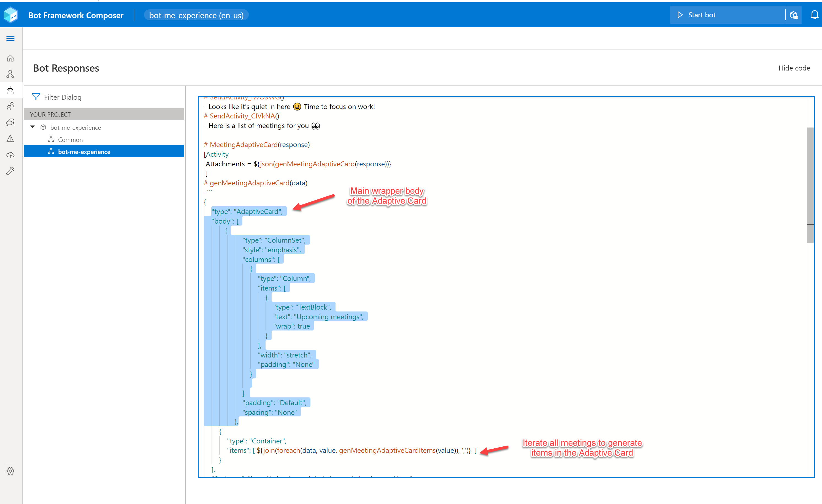The height and width of the screenshot is (504, 822).
Task: Click the "padding": "Default" line
Action: (274, 403)
